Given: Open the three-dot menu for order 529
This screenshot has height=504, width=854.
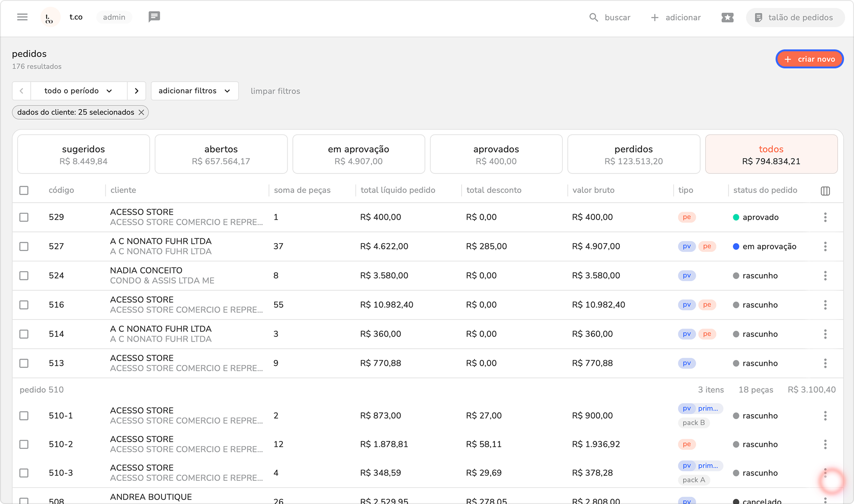Looking at the screenshot, I should click(825, 217).
